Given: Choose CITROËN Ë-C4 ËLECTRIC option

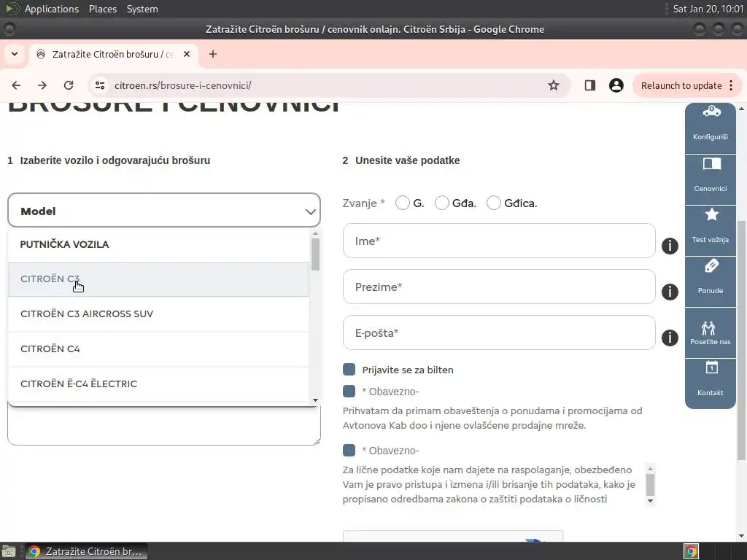Looking at the screenshot, I should tap(158, 384).
